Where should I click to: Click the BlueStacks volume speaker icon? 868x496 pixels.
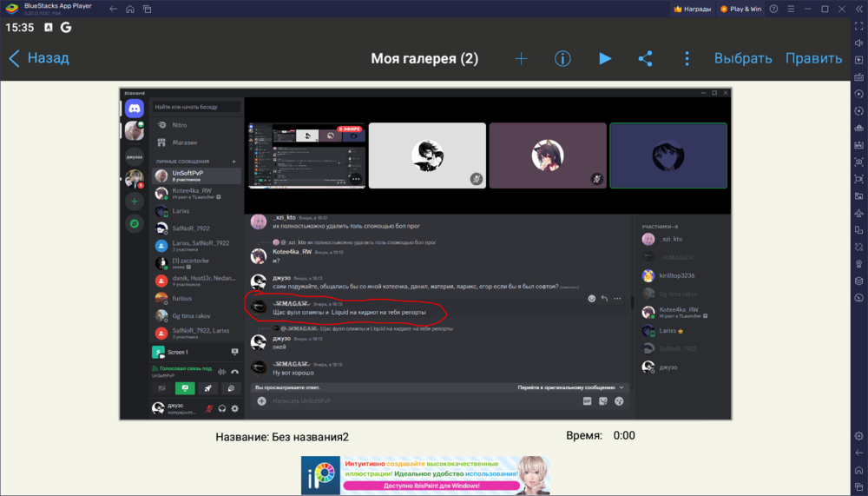(858, 43)
